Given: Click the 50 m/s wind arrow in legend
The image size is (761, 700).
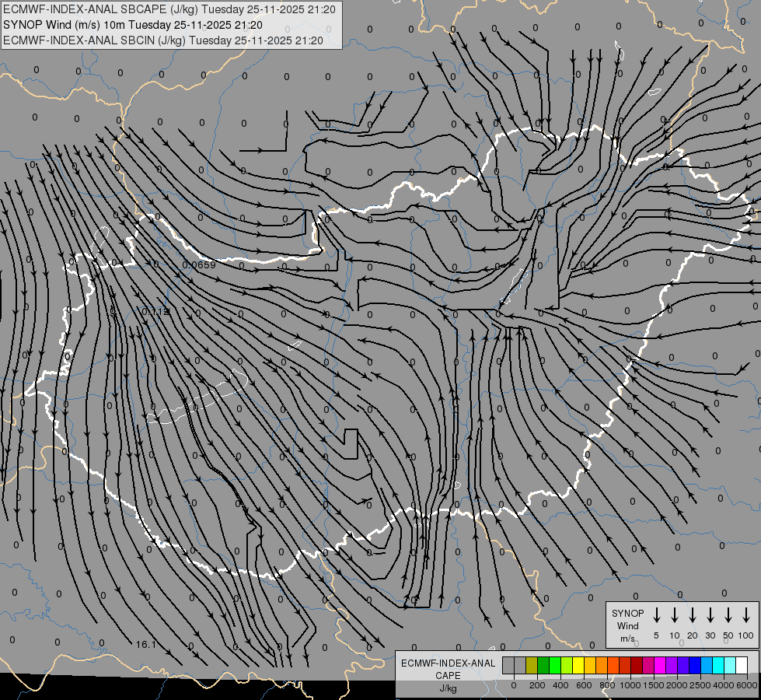Looking at the screenshot, I should 728,615.
